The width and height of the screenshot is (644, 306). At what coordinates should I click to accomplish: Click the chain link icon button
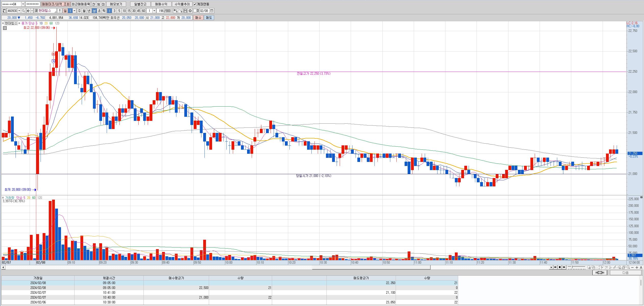point(600,273)
